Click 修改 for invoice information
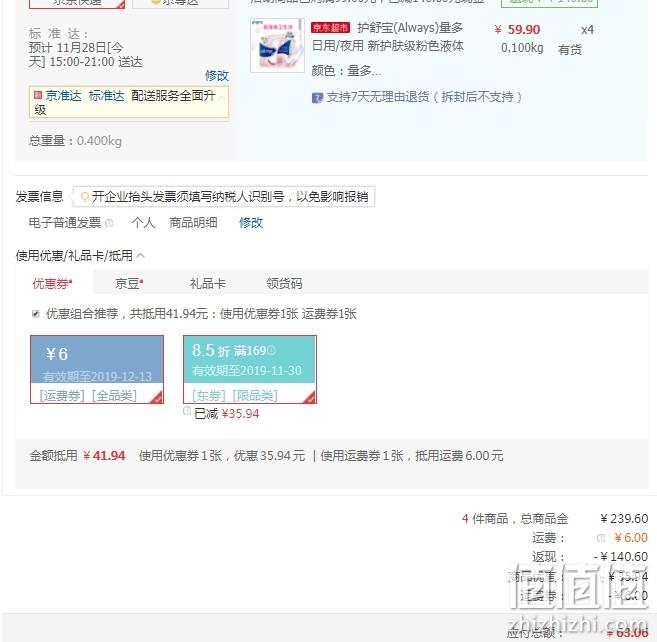The height and width of the screenshot is (642, 657). tap(251, 223)
